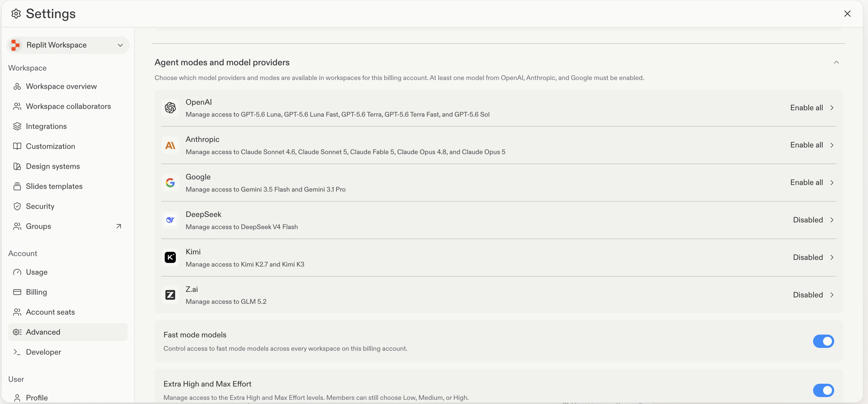Click the Workspace collaborators people icon
This screenshot has width=868, height=404.
pos(17,106)
